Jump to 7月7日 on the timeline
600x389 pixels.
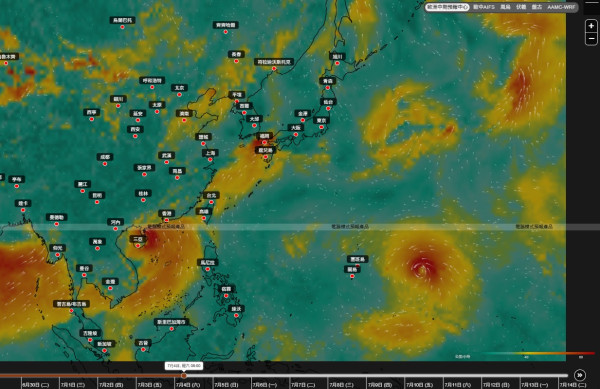[x=303, y=385]
